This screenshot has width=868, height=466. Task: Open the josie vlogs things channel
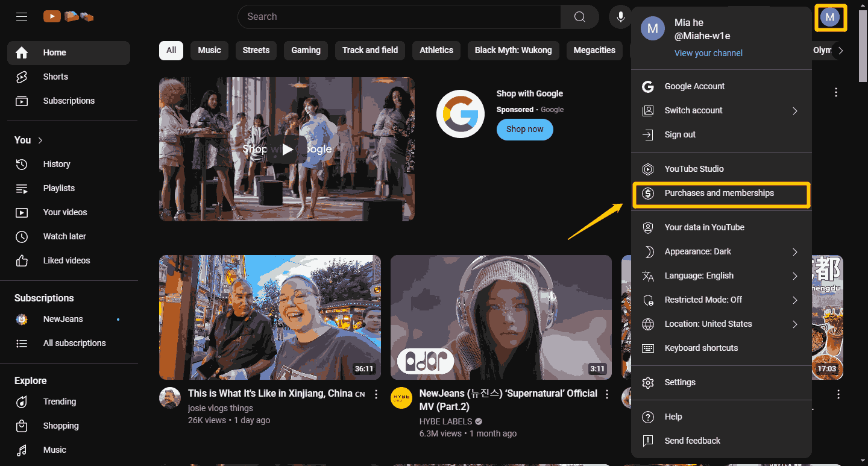(221, 408)
